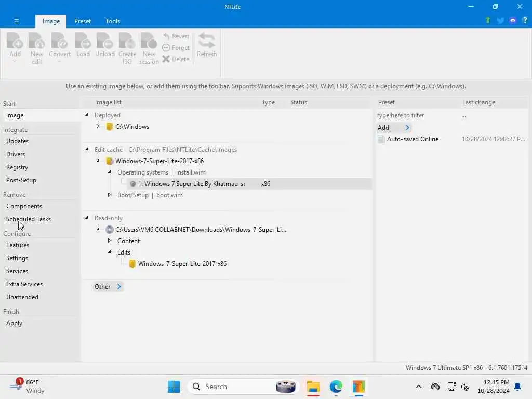Click the taskbar Search box
This screenshot has width=532, height=399.
point(243,387)
